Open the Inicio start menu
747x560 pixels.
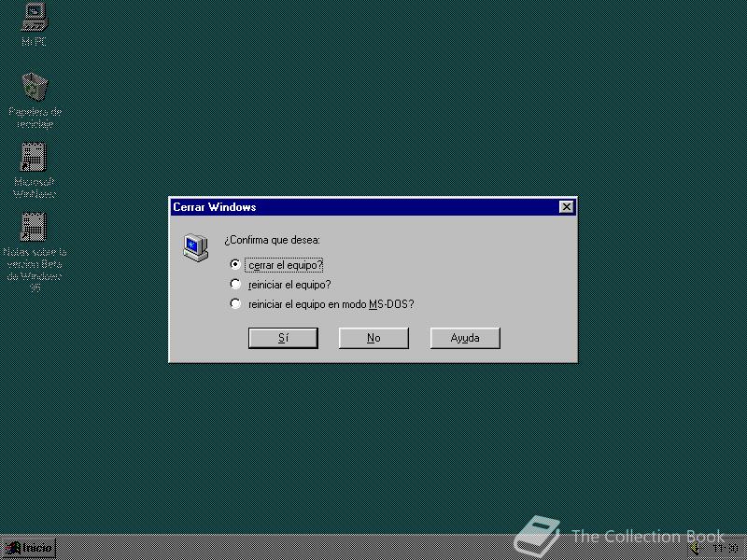click(29, 548)
